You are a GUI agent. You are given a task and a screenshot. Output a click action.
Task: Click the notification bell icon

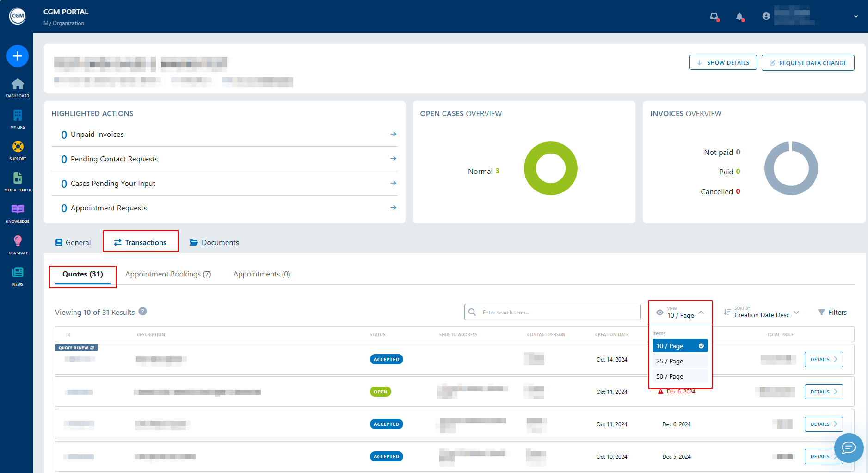pyautogui.click(x=740, y=17)
